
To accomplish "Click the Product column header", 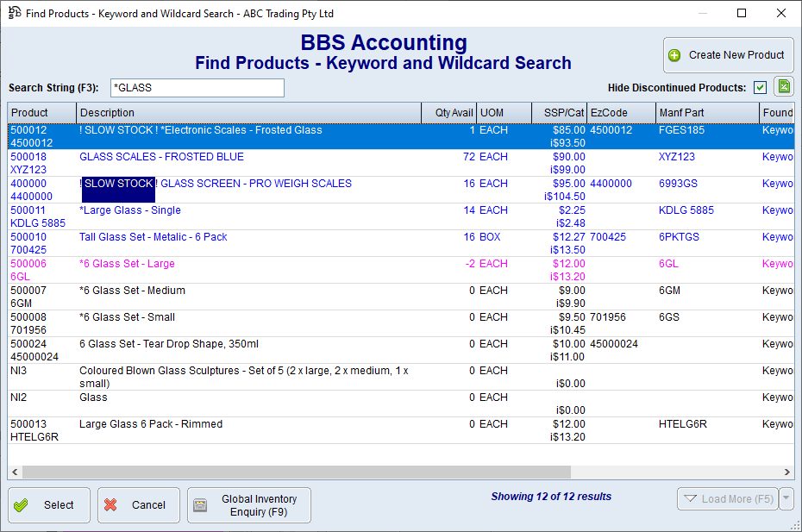I will tap(41, 113).
